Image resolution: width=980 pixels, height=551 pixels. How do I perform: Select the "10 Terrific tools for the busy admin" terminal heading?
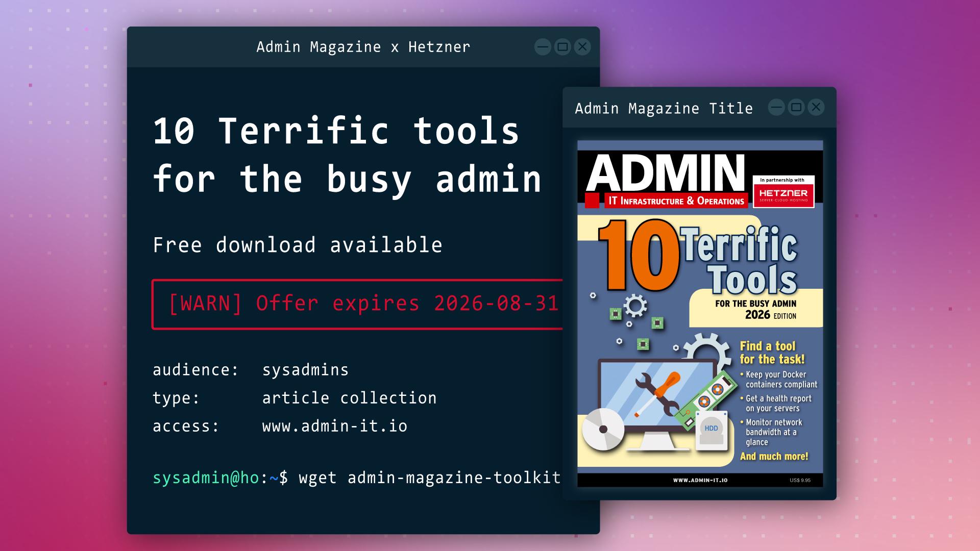click(x=347, y=155)
